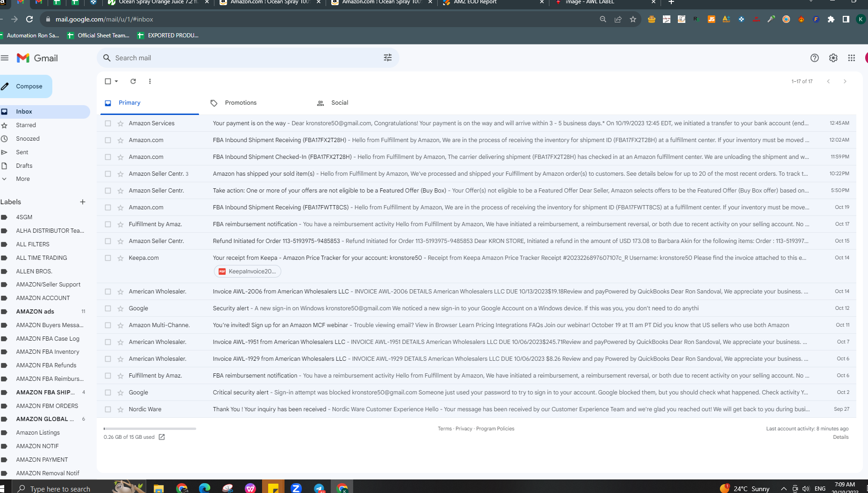This screenshot has width=868, height=493.
Task: Switch to the Social tab
Action: coord(340,103)
